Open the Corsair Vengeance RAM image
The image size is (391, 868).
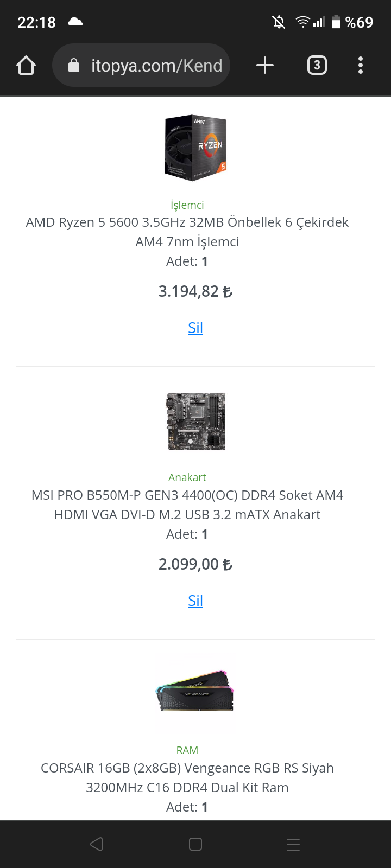click(195, 693)
